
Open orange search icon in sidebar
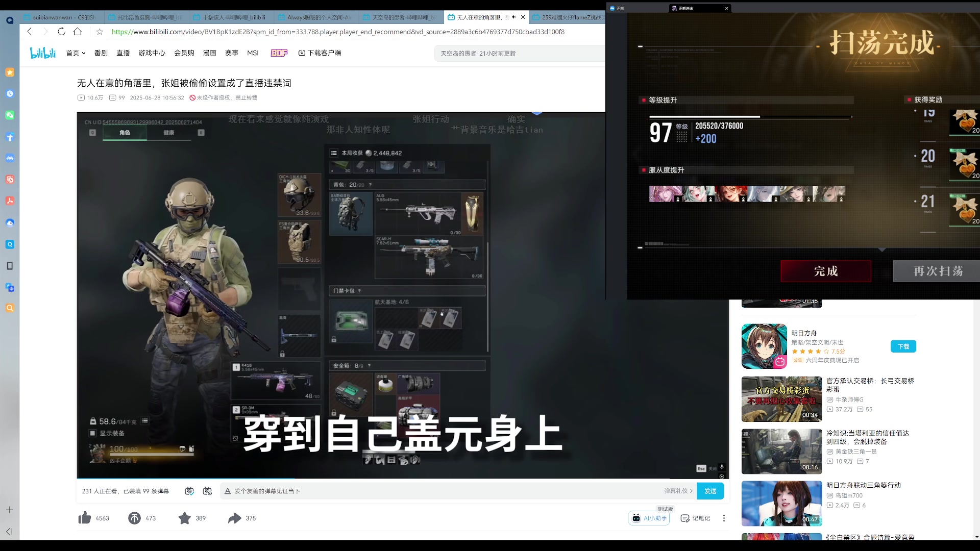tap(10, 308)
